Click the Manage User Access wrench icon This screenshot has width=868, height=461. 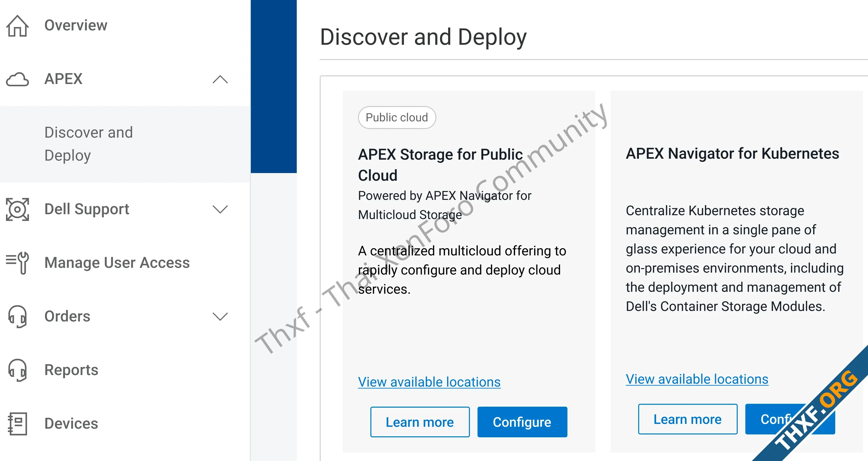(17, 263)
